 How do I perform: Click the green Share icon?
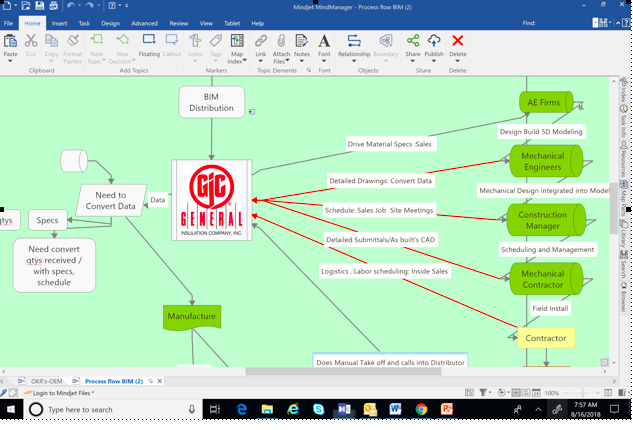tap(413, 41)
